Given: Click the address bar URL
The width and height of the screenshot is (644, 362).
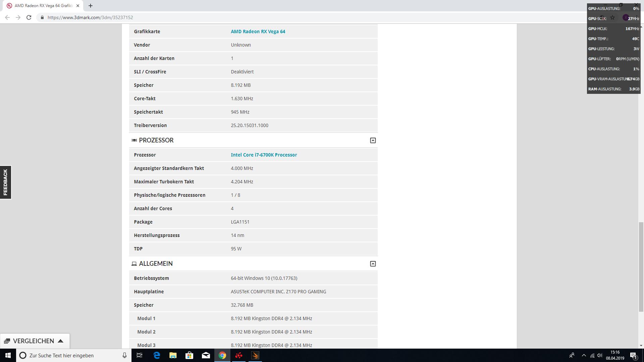Looking at the screenshot, I should pyautogui.click(x=90, y=17).
